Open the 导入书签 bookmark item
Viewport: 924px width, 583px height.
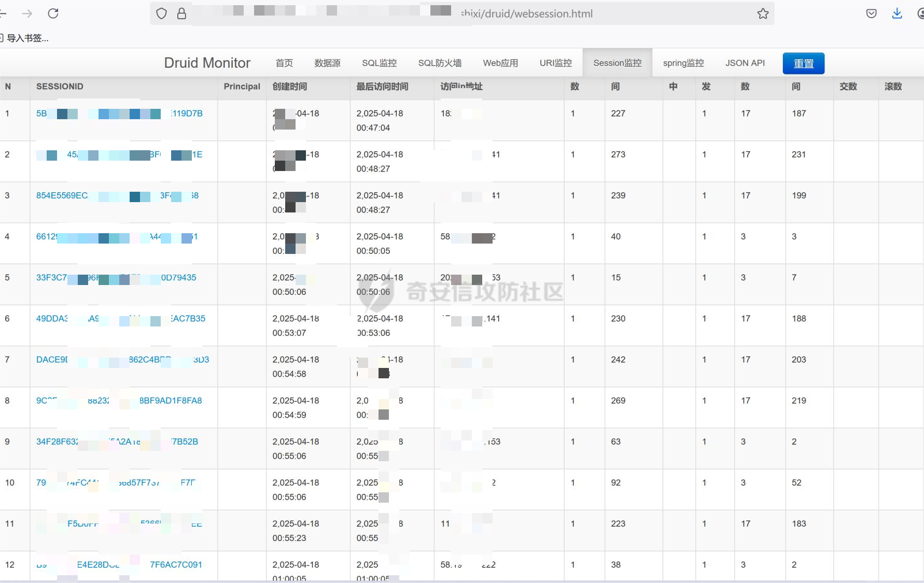[x=27, y=38]
